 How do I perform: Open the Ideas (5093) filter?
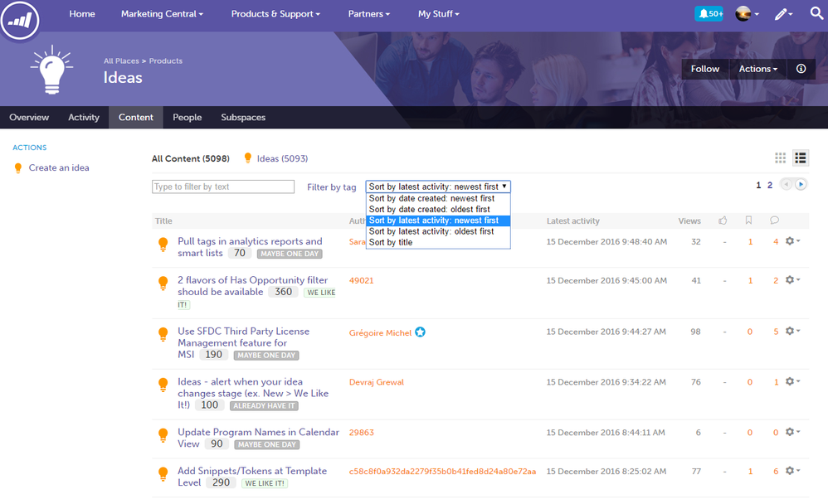pos(282,158)
